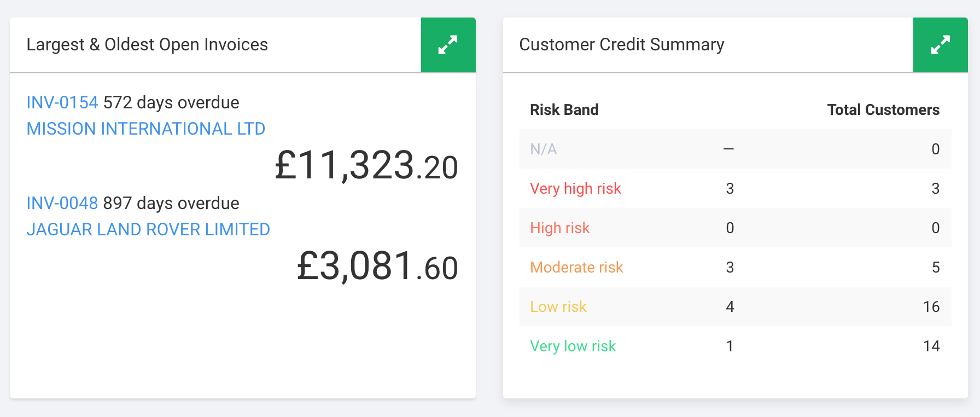The width and height of the screenshot is (980, 417).
Task: Expand the Customer Credit Summary panel
Action: pyautogui.click(x=940, y=45)
